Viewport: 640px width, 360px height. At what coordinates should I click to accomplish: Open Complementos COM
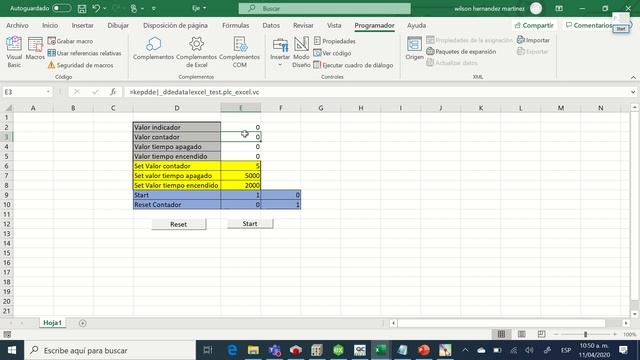240,52
